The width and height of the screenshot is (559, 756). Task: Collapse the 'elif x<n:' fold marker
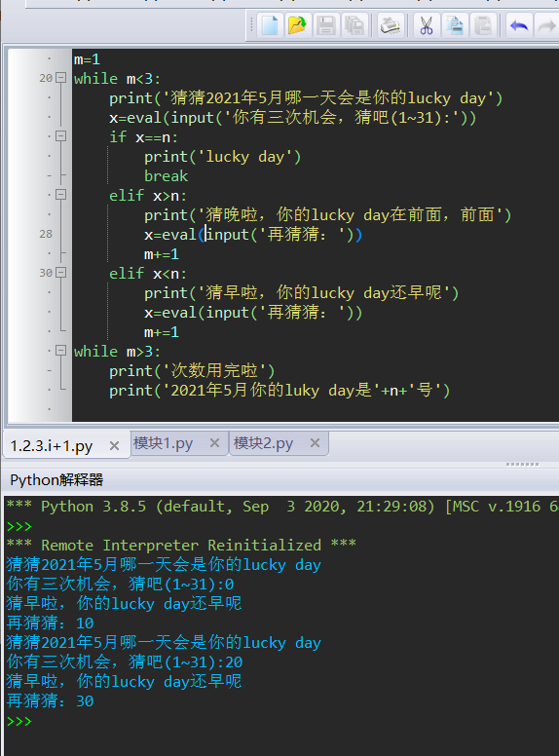pos(60,273)
